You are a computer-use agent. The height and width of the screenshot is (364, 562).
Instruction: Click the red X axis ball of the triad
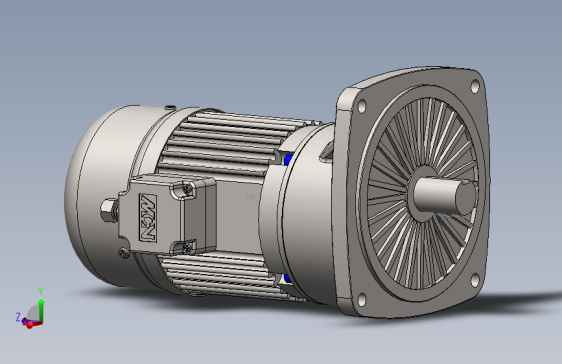click(29, 325)
